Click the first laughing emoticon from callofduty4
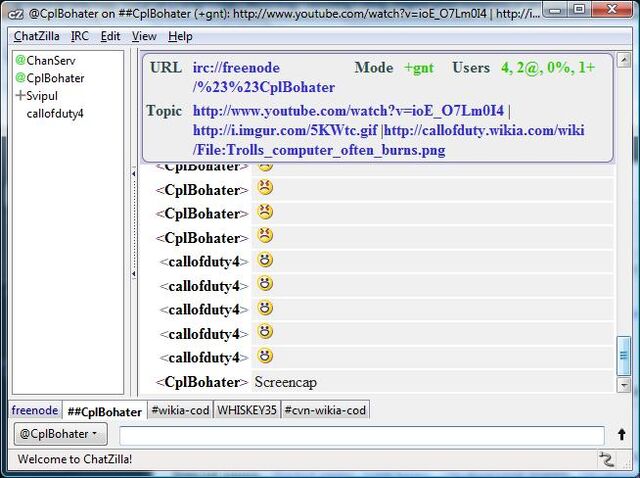Viewport: 640px width, 478px height. tap(265, 260)
